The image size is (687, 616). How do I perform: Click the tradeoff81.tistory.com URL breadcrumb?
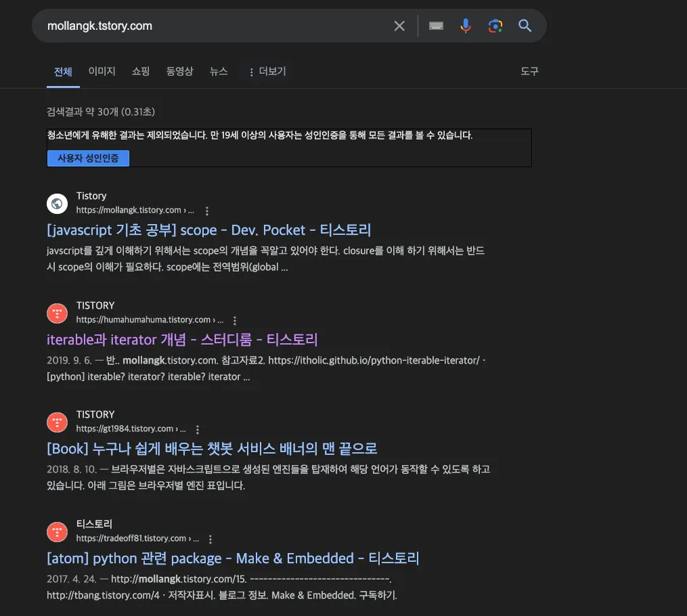point(137,538)
